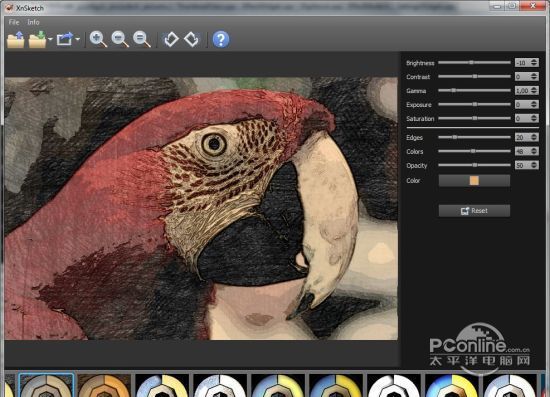
Task: Adjust the Contrast slider
Action: pyautogui.click(x=474, y=76)
